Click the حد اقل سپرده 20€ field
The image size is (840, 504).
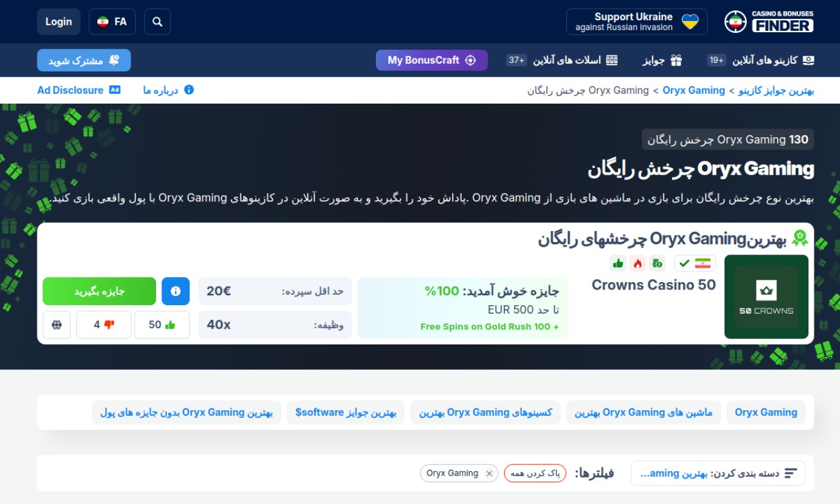point(275,291)
